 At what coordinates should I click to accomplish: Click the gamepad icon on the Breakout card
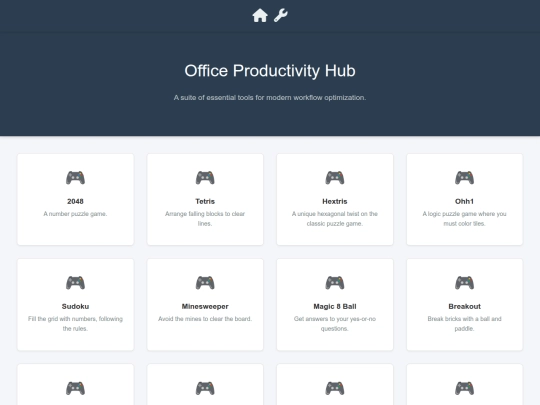pyautogui.click(x=465, y=283)
